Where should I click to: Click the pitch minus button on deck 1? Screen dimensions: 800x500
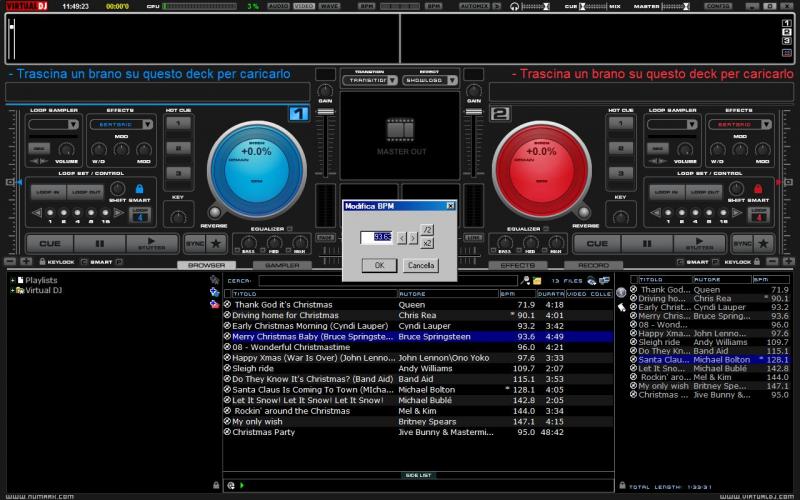(10, 262)
